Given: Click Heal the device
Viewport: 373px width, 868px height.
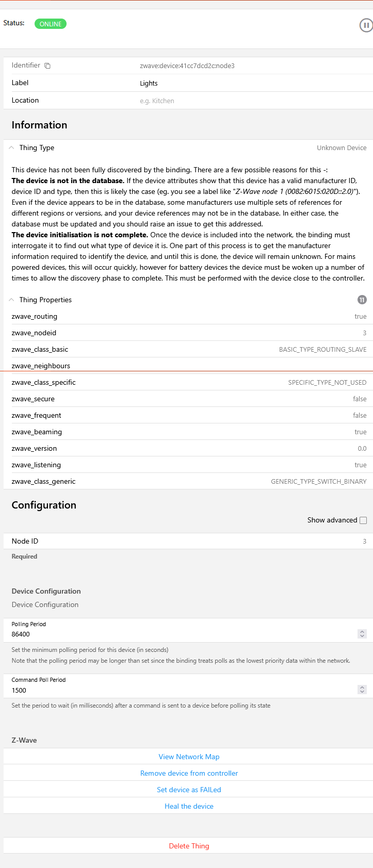Looking at the screenshot, I should tap(189, 806).
